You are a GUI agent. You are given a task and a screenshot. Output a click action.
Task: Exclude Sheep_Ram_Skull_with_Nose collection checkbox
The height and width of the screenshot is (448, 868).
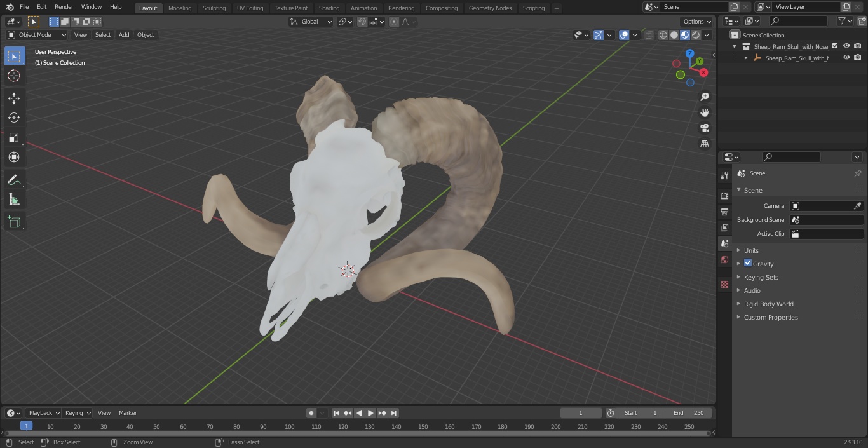(835, 46)
